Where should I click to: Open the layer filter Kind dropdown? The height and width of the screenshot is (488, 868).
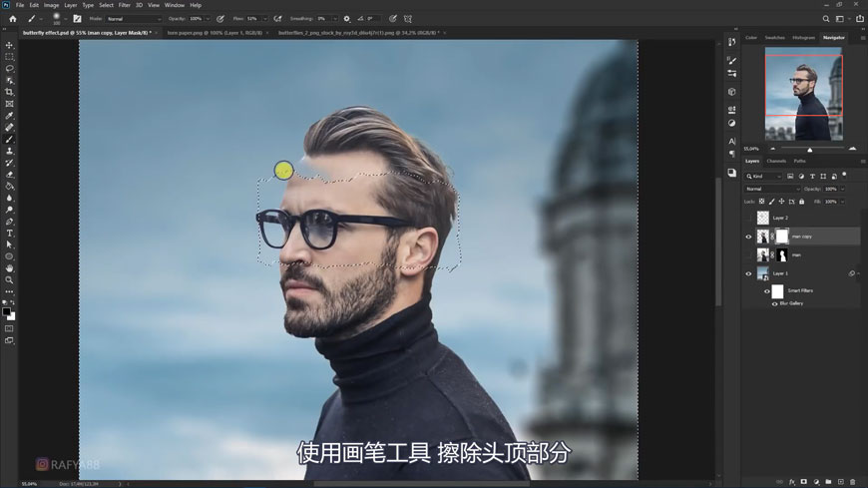764,177
